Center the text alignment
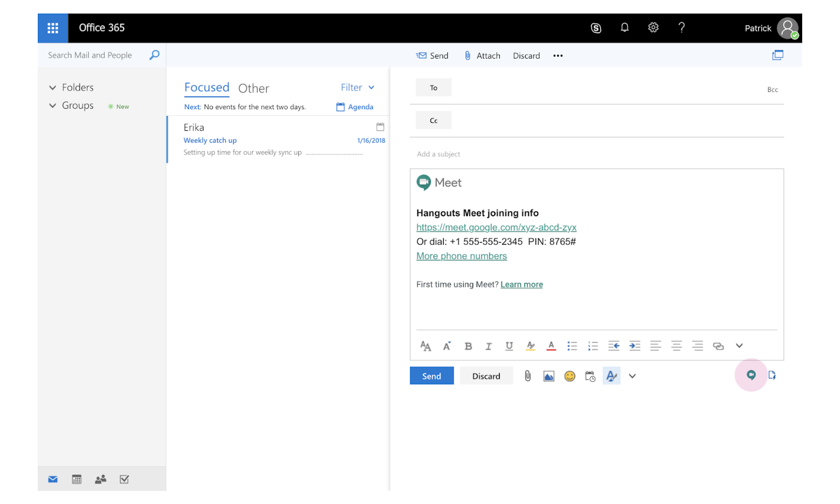The image size is (840, 504). 677,345
